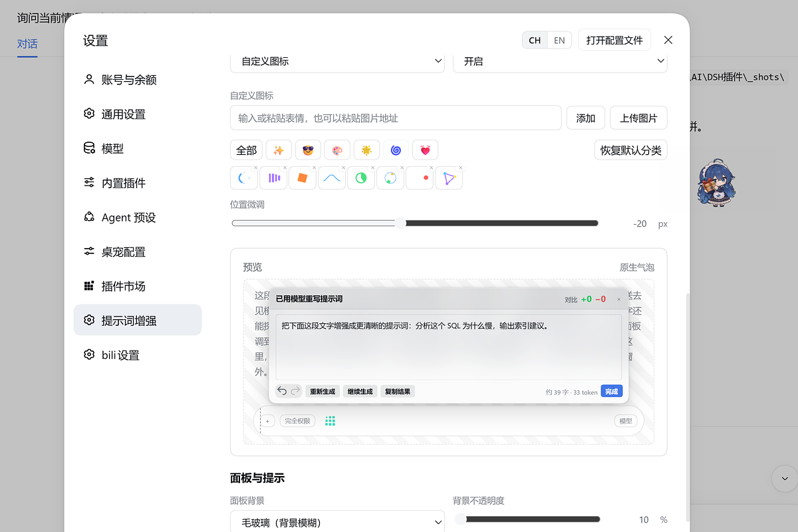The height and width of the screenshot is (532, 798).
Task: Expand the 面板背景 毛玻璃 dropdown
Action: [337, 522]
